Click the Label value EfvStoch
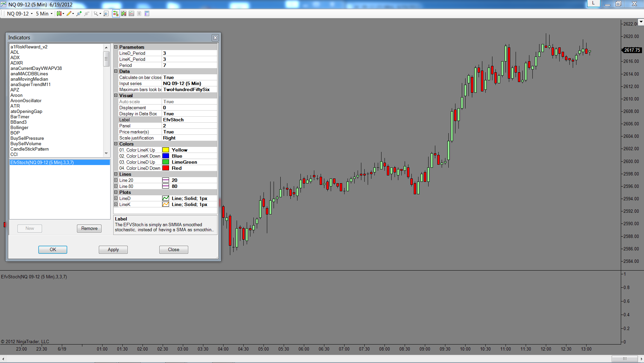This screenshot has width=644, height=363. tap(190, 120)
